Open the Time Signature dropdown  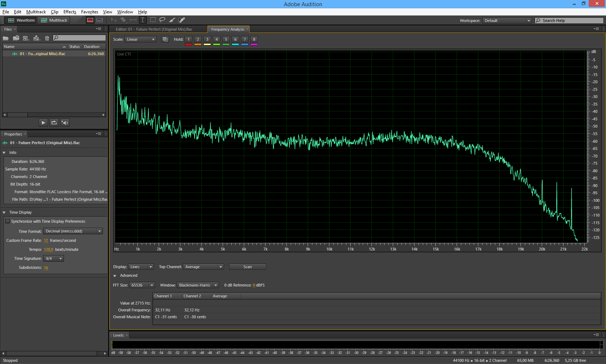pyautogui.click(x=54, y=258)
